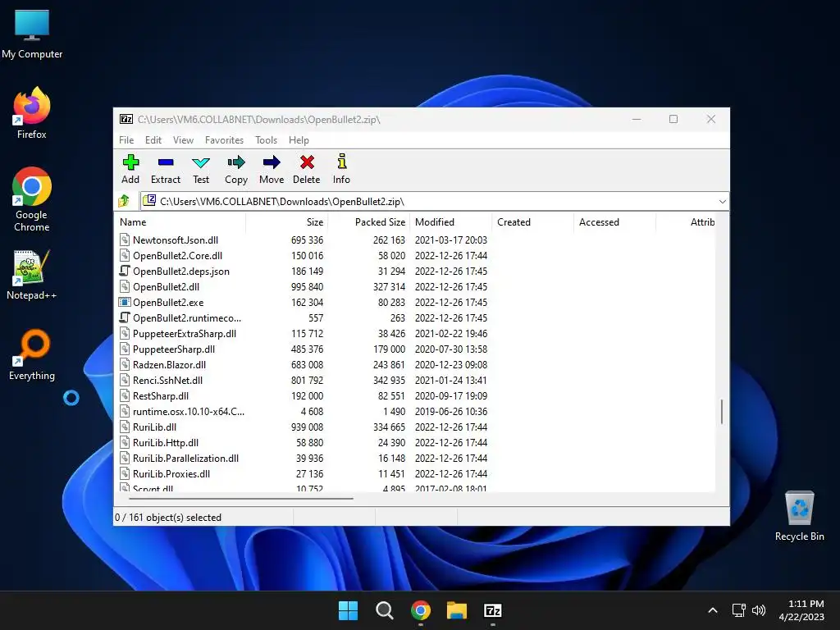Click the Move toolbar icon
Screen dimensions: 840x630
pyautogui.click(x=272, y=162)
